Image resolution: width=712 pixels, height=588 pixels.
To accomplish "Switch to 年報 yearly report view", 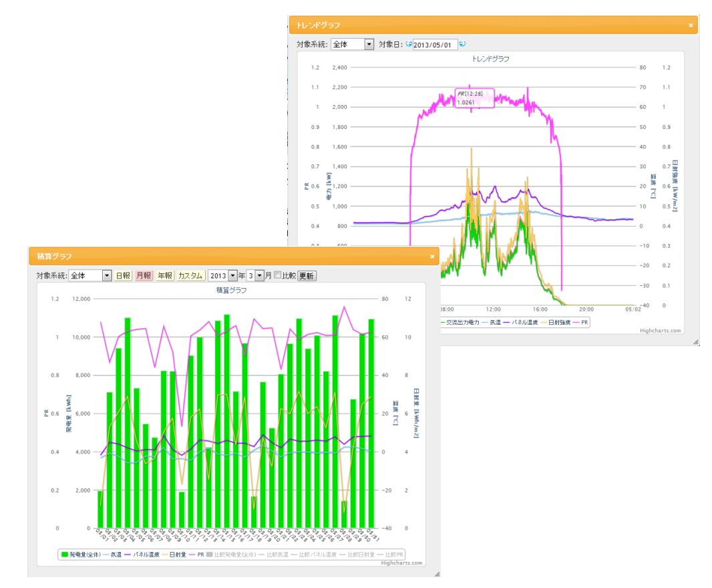I will pyautogui.click(x=164, y=275).
